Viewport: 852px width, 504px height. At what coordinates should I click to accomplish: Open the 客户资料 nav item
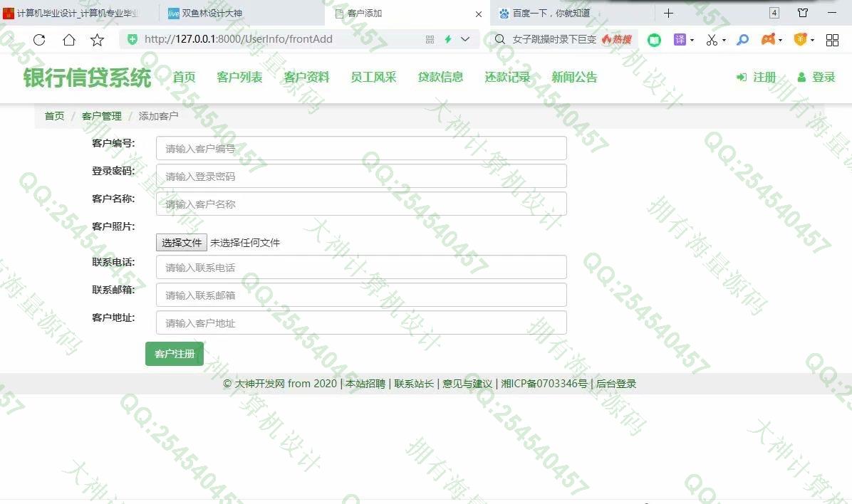[306, 77]
